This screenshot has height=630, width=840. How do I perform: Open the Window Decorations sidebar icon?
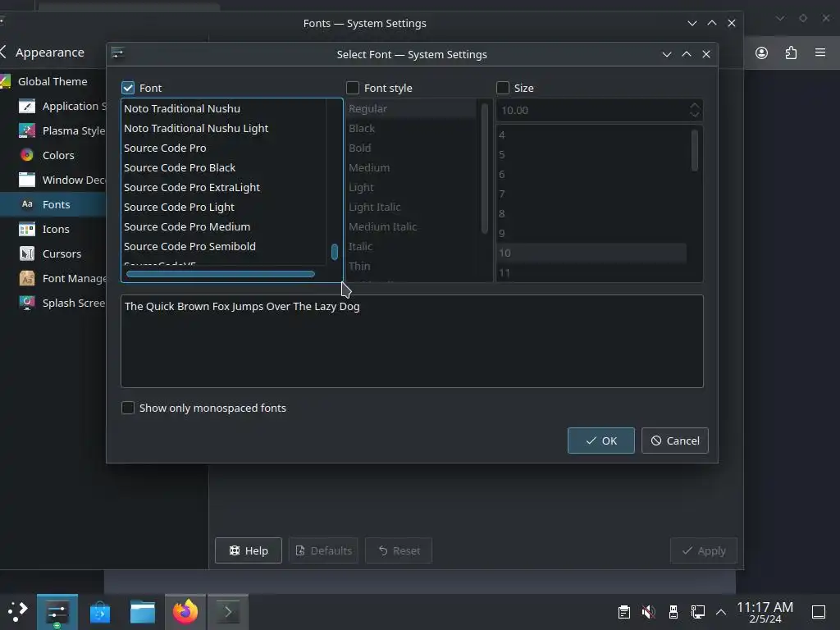pos(27,180)
